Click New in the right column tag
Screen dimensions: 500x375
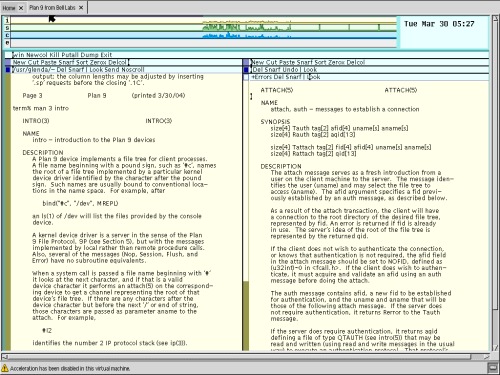(x=257, y=62)
